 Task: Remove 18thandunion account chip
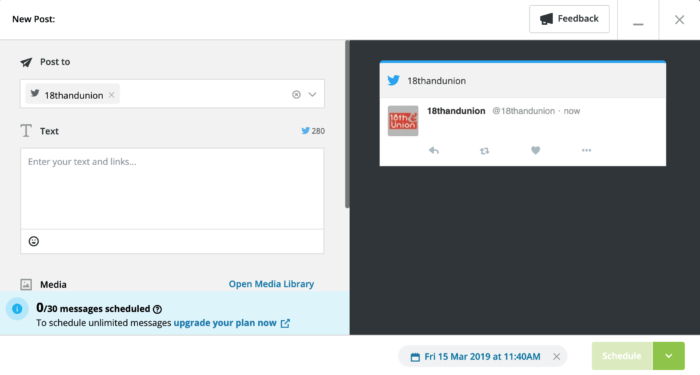pos(112,95)
